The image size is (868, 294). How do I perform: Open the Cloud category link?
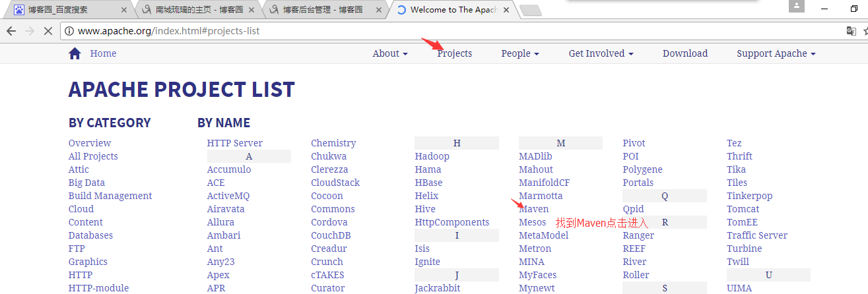tap(81, 209)
